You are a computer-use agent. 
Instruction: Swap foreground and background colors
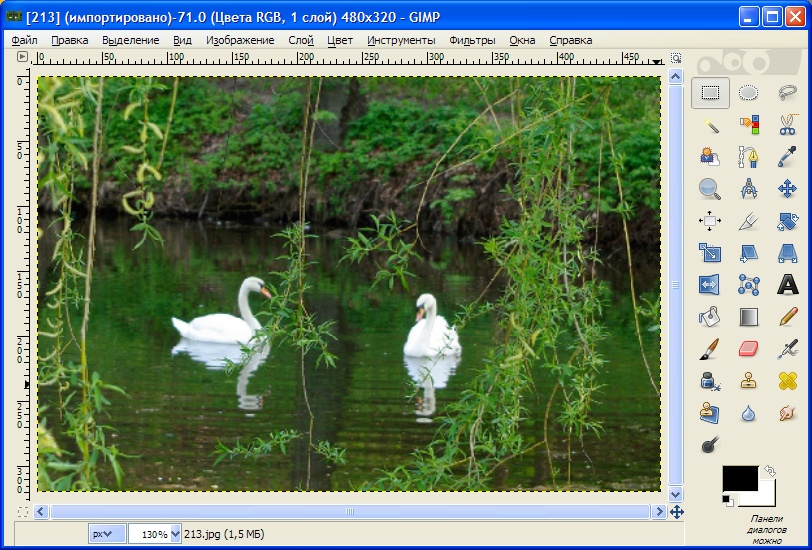[768, 470]
